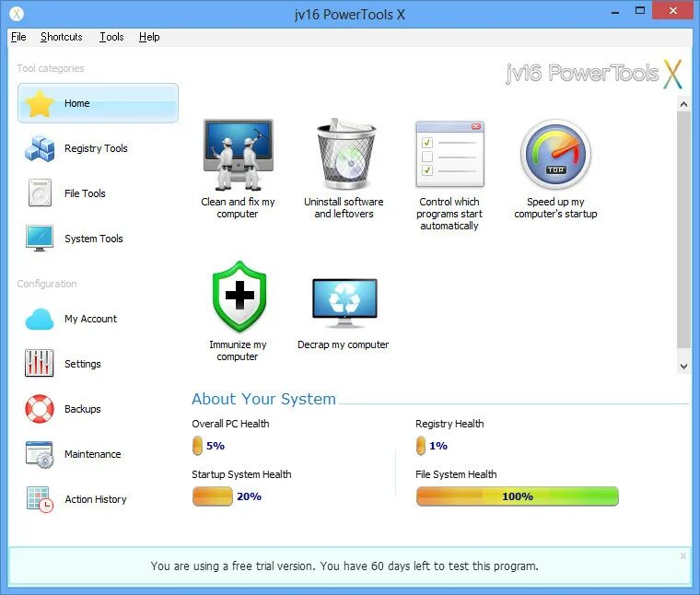Click the 'Registry Health' label

click(x=449, y=424)
